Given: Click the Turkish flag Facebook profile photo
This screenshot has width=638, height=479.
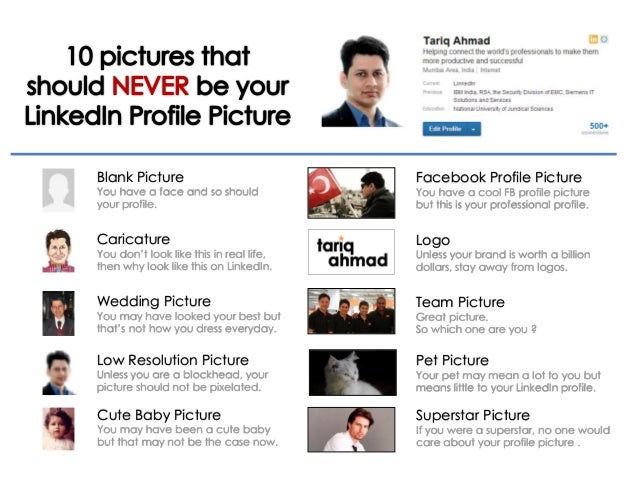Looking at the screenshot, I should pyautogui.click(x=352, y=193).
